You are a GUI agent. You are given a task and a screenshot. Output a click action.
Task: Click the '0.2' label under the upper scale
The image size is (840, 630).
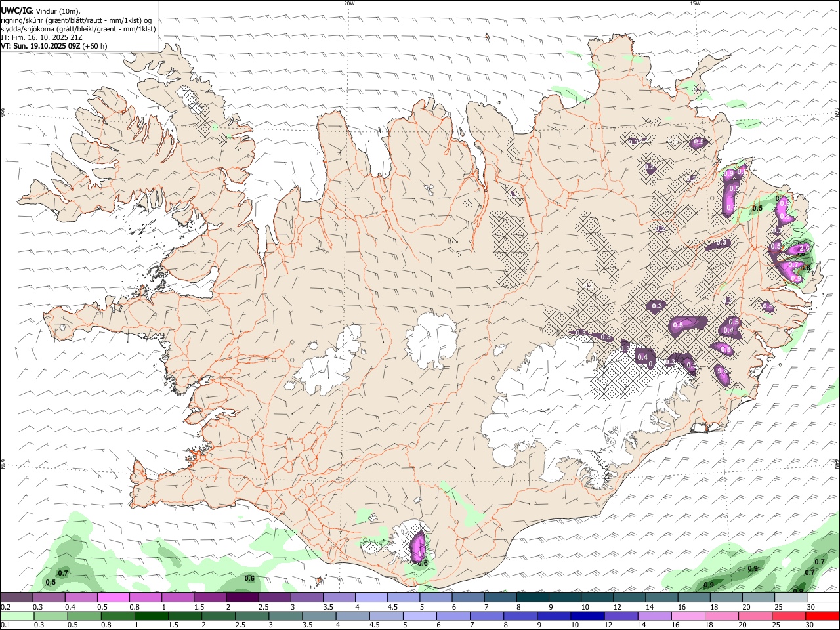click(x=5, y=607)
